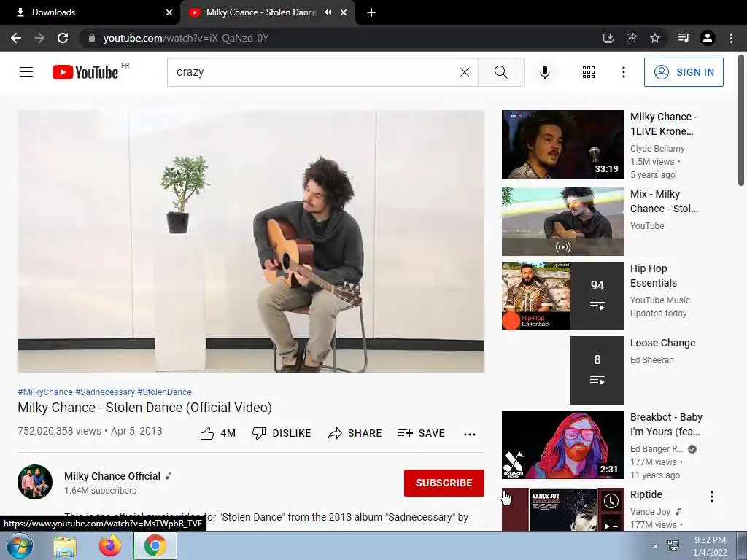Add Riptide to Watch Later clock icon
Viewport: 747px width, 560px height.
click(x=611, y=501)
